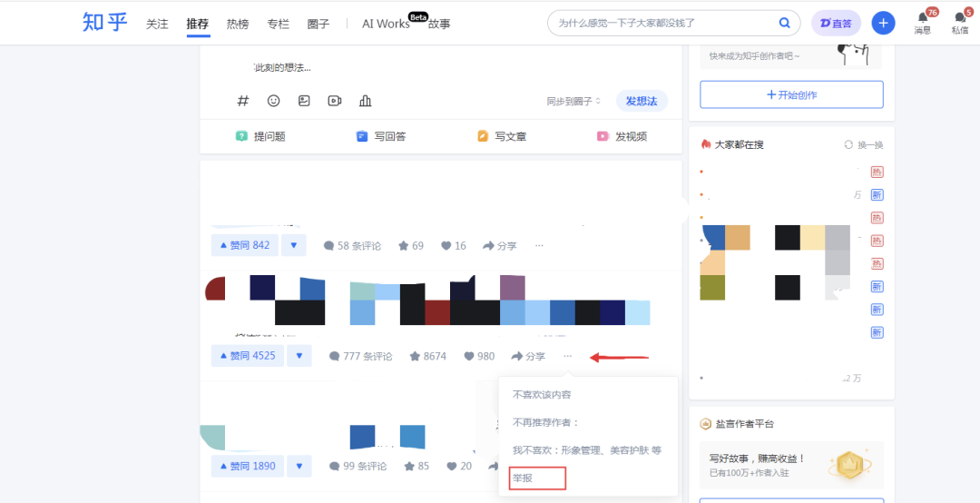The image size is (980, 503).
Task: Click the search magnifier icon
Action: [x=784, y=23]
